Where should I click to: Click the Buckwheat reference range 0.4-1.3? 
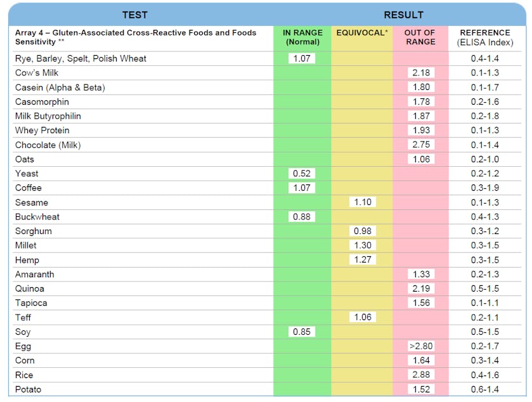click(485, 217)
